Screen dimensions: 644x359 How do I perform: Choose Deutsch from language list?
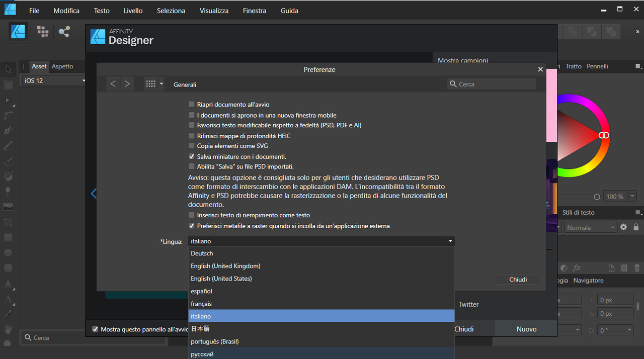(x=321, y=253)
